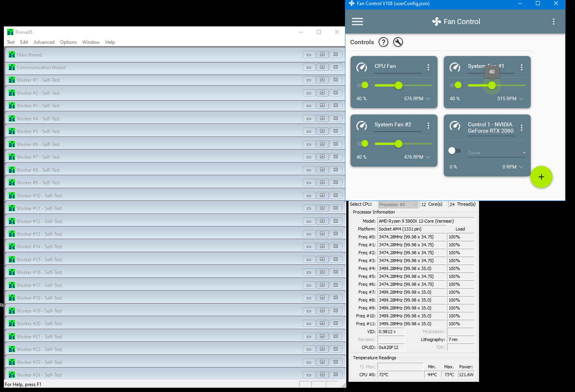The image size is (575, 392).
Task: Click the System Fan #2 speed slider handle
Action: 398,144
